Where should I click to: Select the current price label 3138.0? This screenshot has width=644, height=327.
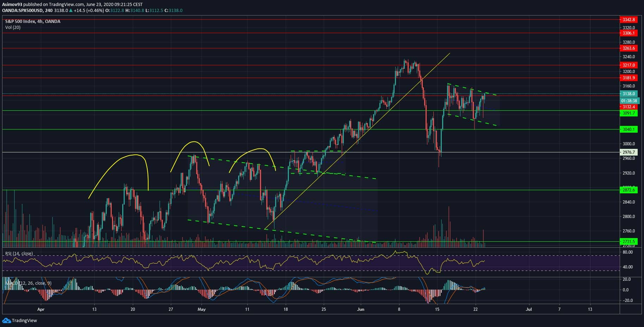click(628, 94)
